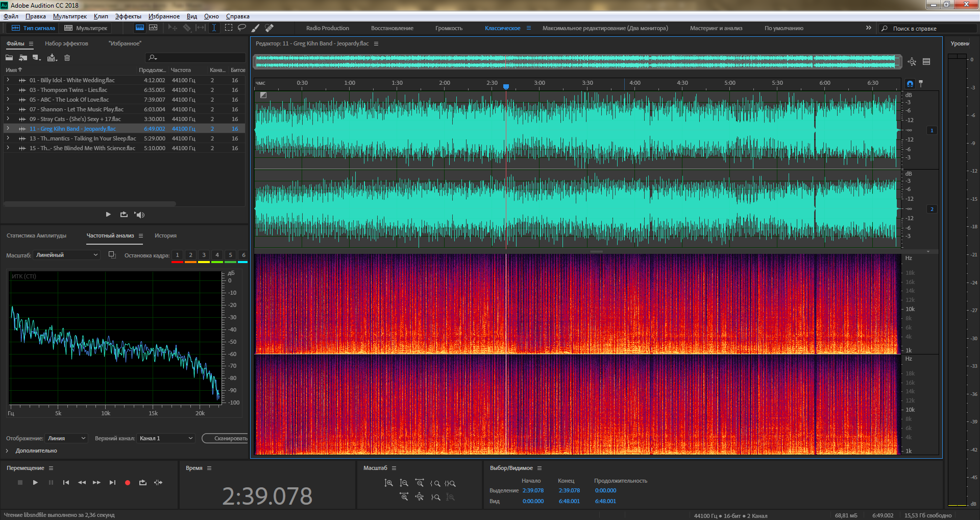This screenshot has height=520, width=980.
Task: Switch to Статистика Амплитуды tab
Action: [x=37, y=235]
